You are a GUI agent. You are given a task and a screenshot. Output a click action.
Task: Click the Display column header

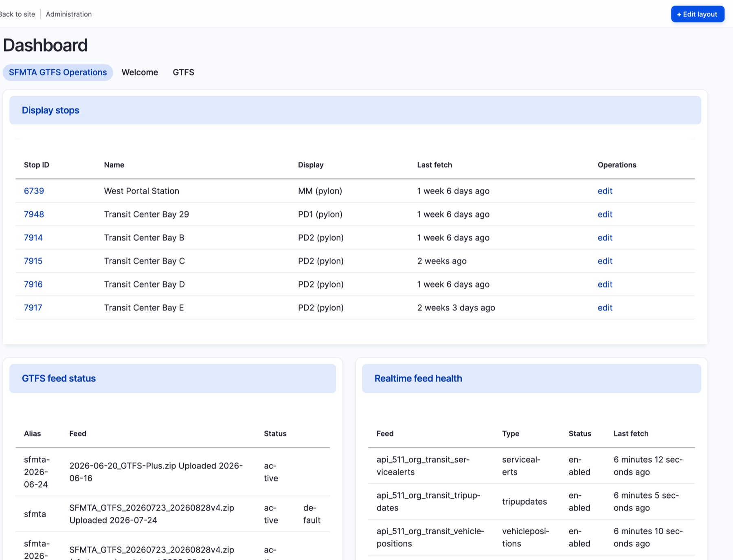311,165
